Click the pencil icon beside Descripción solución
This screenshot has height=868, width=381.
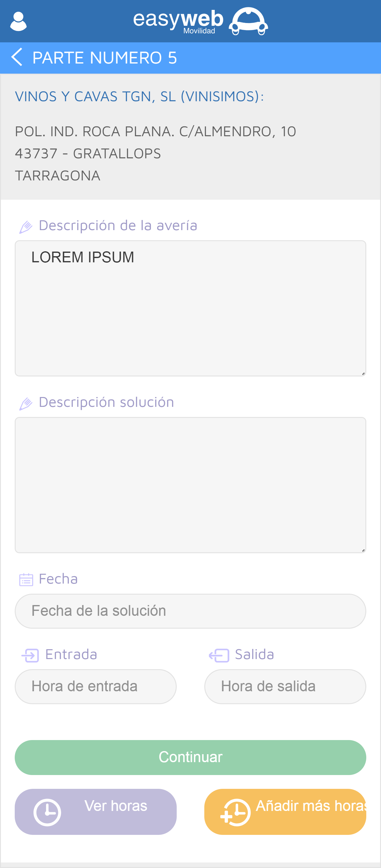(x=26, y=404)
